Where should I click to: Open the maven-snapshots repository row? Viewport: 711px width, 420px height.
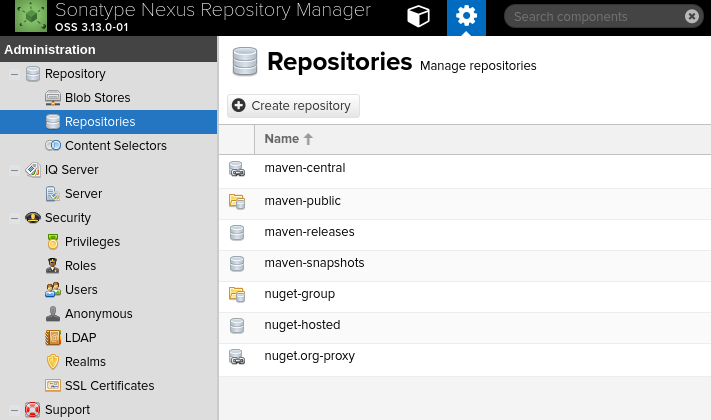point(465,265)
